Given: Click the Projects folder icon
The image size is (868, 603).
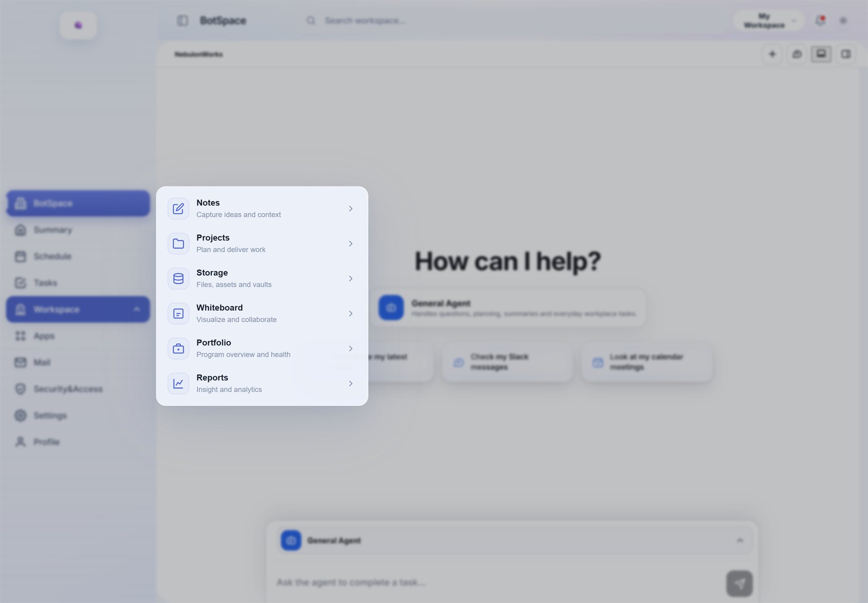Looking at the screenshot, I should coord(178,243).
